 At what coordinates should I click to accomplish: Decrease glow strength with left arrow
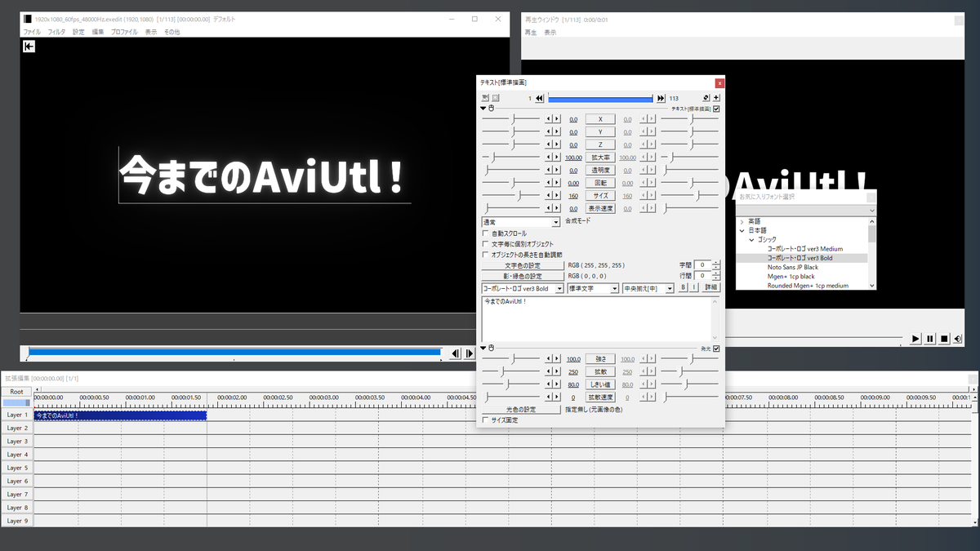tap(549, 358)
